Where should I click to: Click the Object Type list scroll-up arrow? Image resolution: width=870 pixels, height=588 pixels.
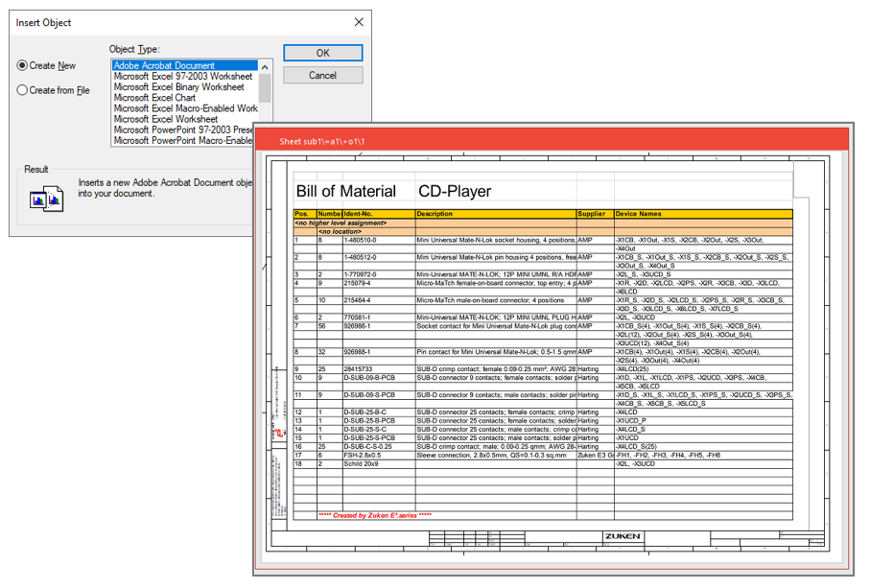click(x=266, y=65)
